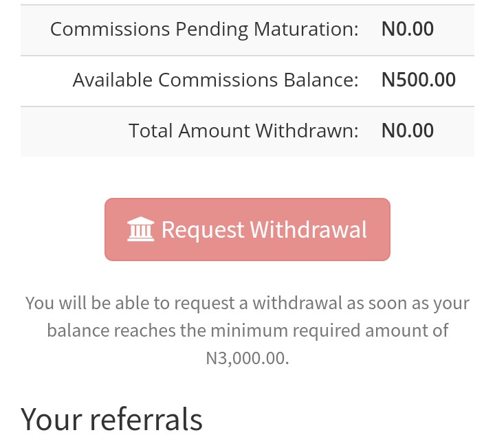Click the N0.00 pending maturation value
495x448 pixels.
click(408, 29)
